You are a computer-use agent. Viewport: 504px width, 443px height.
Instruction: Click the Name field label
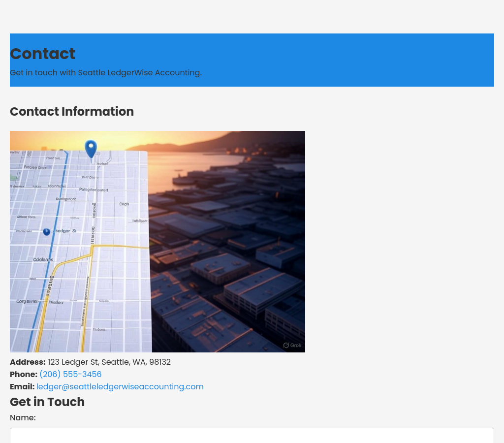click(23, 417)
